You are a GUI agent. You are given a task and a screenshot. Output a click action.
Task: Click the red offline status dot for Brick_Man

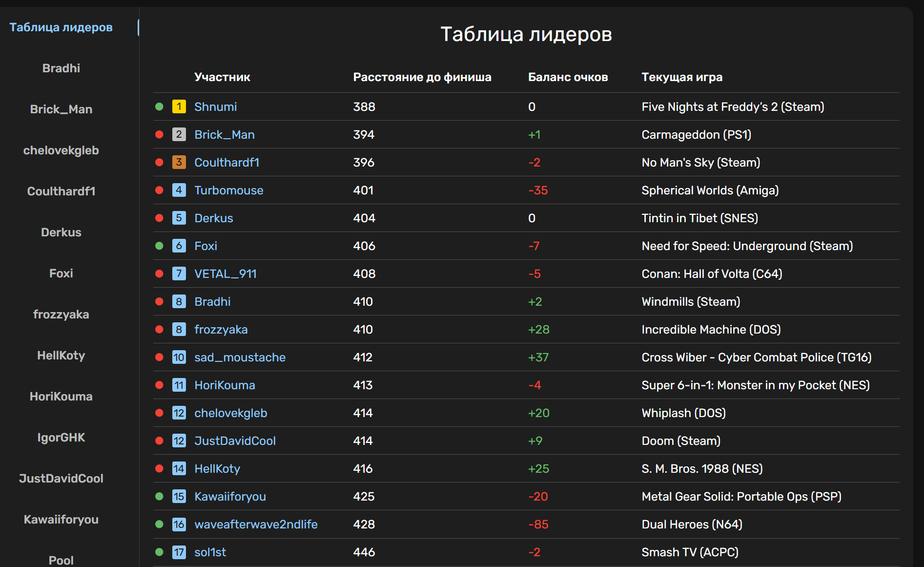tap(159, 134)
